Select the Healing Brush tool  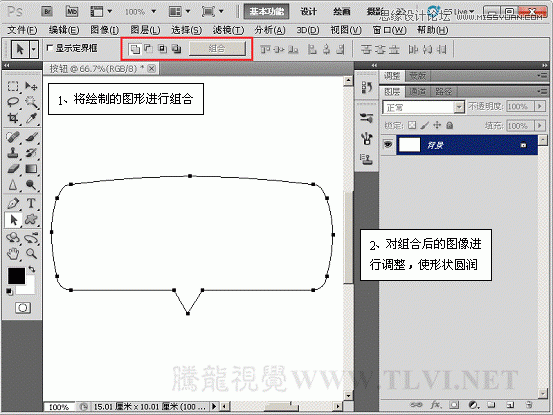[13, 137]
